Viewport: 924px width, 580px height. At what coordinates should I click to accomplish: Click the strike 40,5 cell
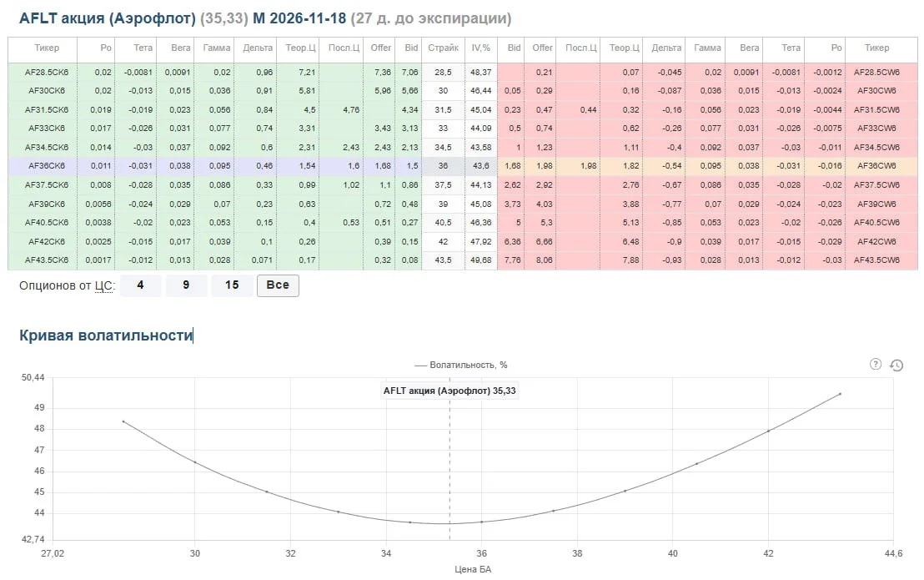pos(443,222)
